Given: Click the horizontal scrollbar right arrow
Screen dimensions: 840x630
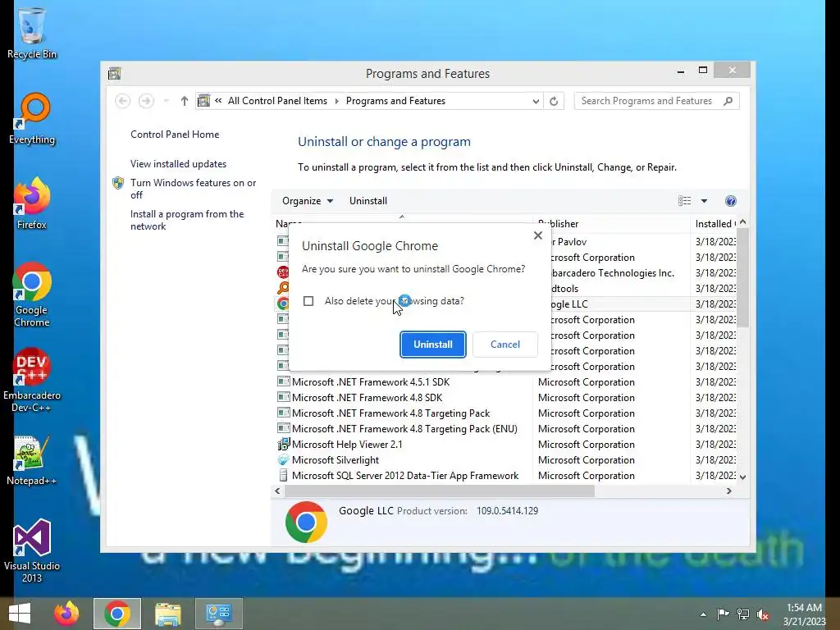Looking at the screenshot, I should tap(728, 491).
